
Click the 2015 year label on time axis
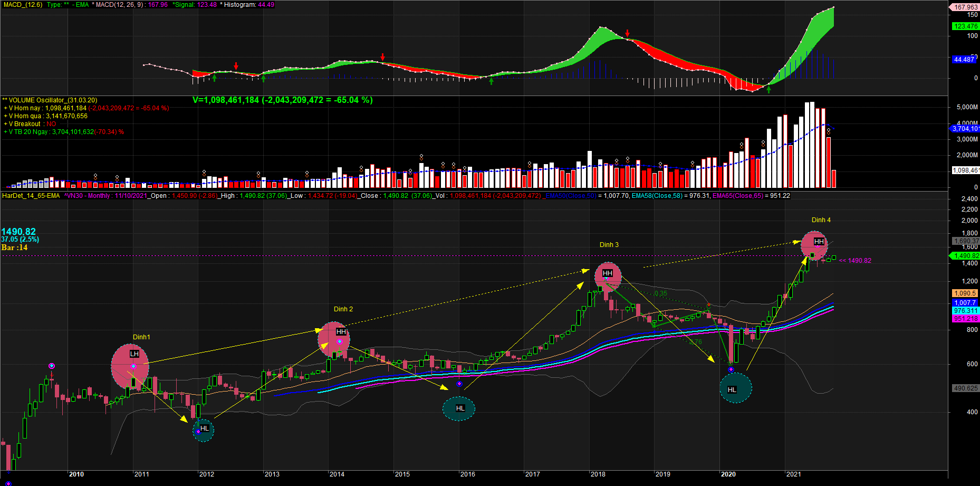pos(402,474)
